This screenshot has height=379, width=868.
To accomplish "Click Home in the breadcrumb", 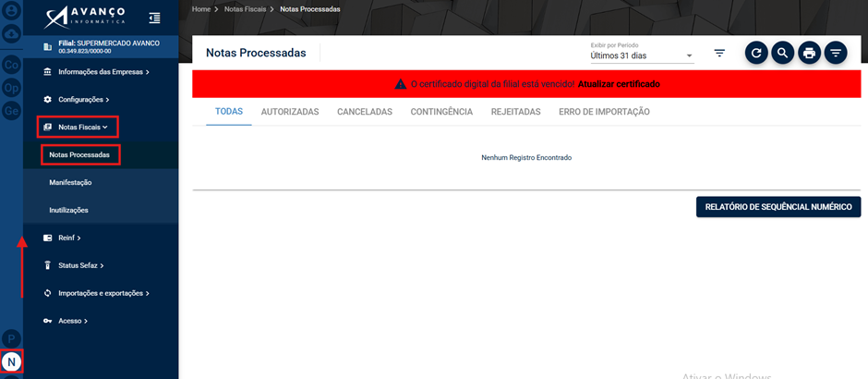I will point(201,9).
